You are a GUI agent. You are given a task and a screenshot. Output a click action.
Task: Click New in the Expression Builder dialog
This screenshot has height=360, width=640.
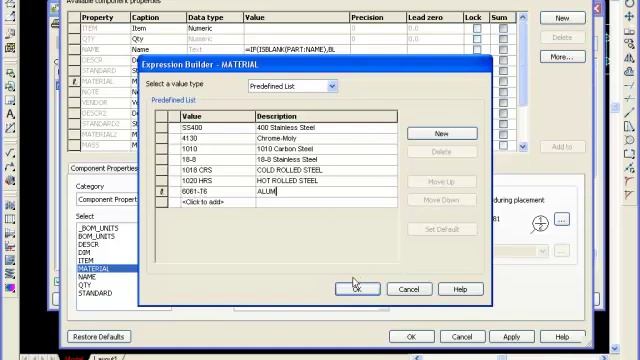(x=442, y=133)
